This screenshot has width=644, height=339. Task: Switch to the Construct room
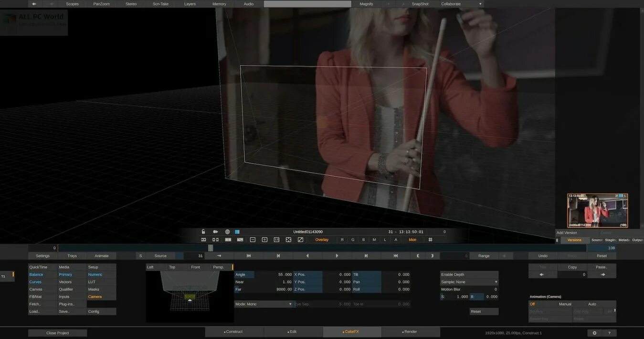[x=234, y=332]
